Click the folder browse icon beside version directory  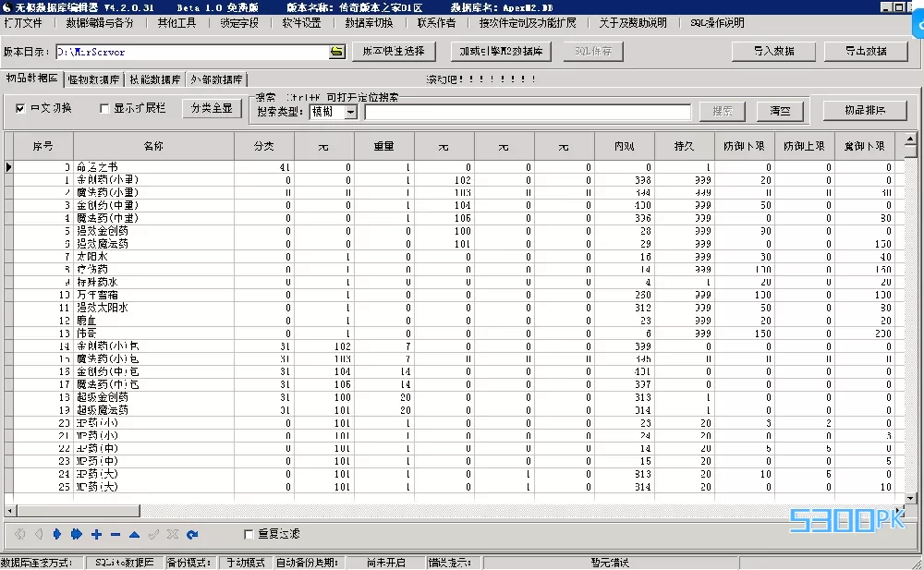click(x=336, y=52)
